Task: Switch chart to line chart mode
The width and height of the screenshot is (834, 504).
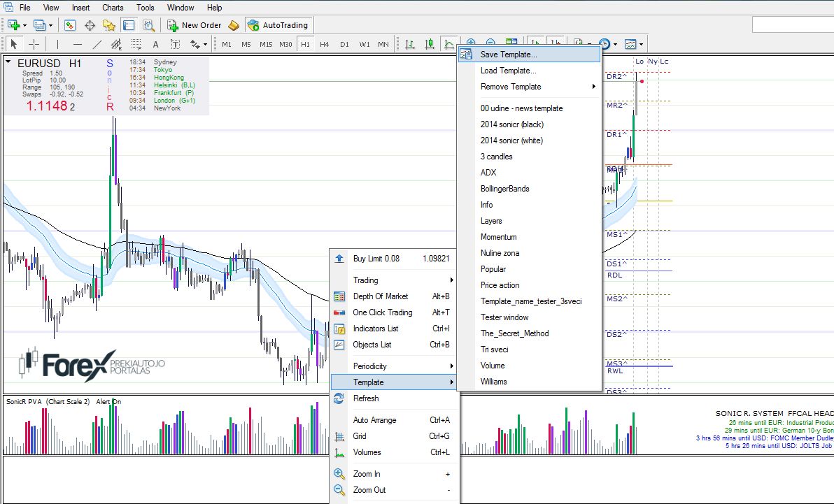Action: click(449, 44)
